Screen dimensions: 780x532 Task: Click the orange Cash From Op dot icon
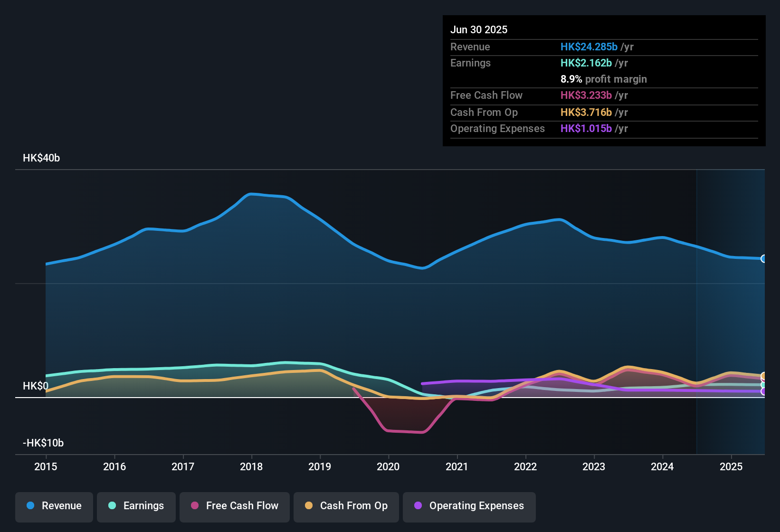(x=309, y=506)
